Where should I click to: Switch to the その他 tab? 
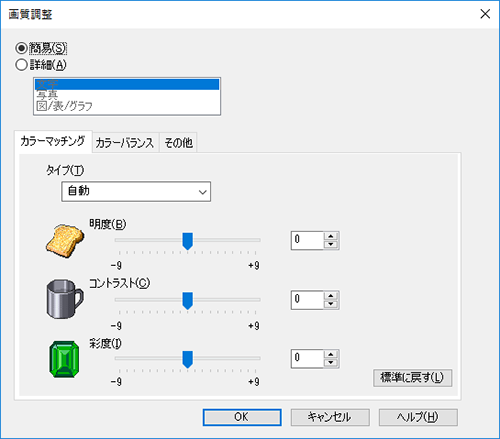pyautogui.click(x=179, y=143)
